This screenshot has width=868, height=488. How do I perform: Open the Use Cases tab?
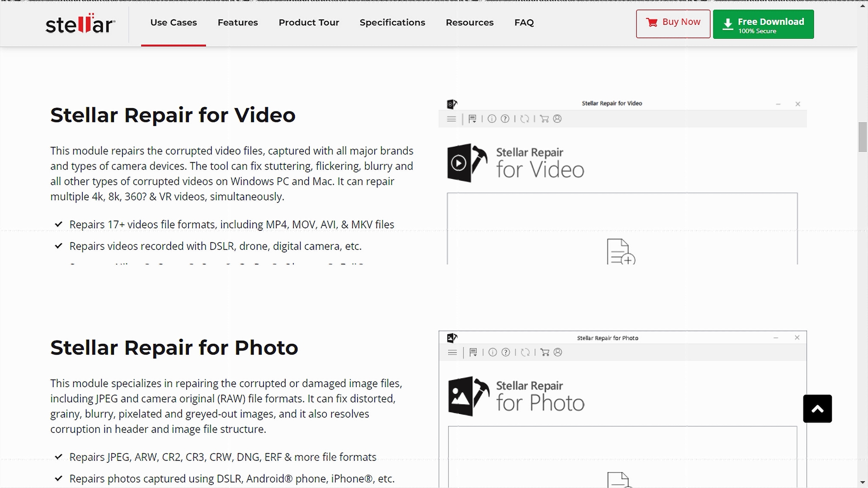click(174, 23)
